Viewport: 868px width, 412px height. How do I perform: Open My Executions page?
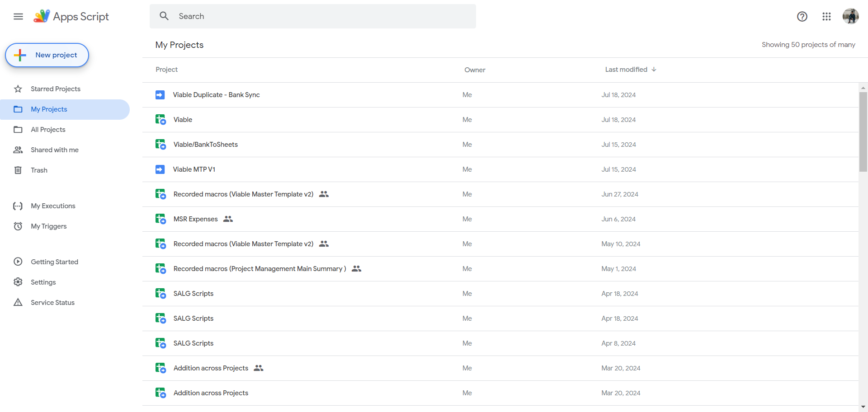53,206
